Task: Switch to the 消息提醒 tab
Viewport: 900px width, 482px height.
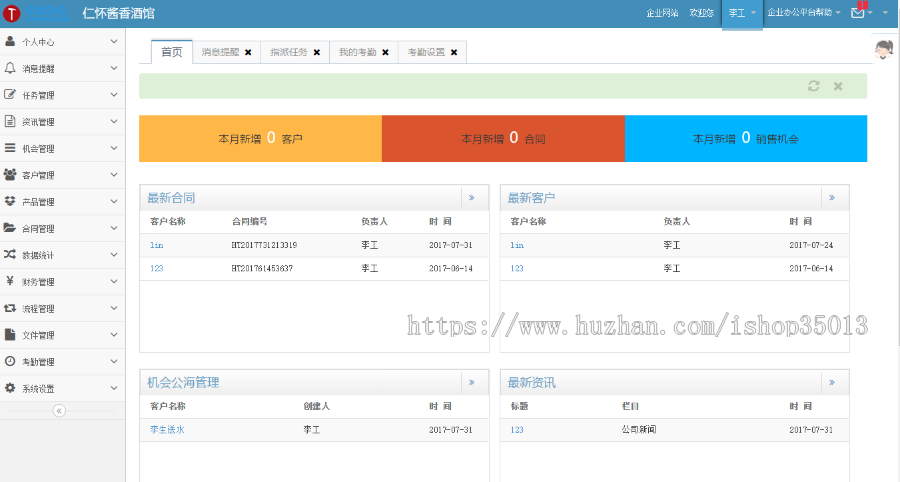Action: click(220, 52)
